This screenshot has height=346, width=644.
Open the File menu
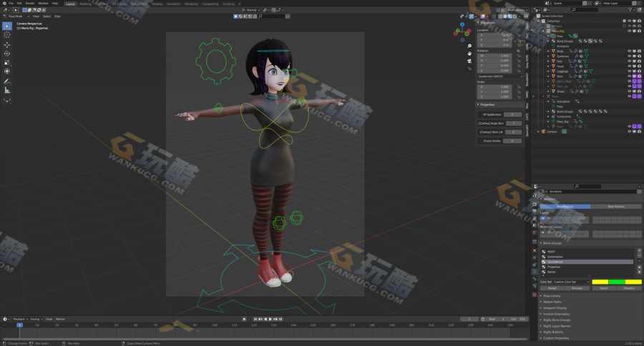[11, 4]
